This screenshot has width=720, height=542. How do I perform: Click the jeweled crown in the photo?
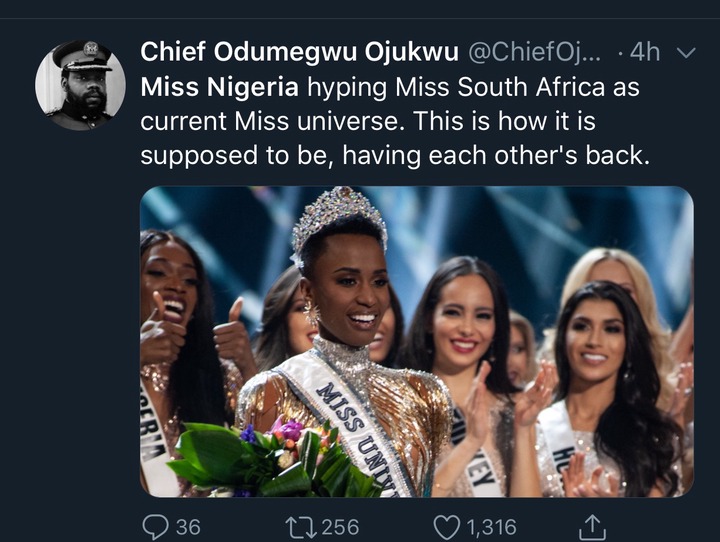(338, 218)
